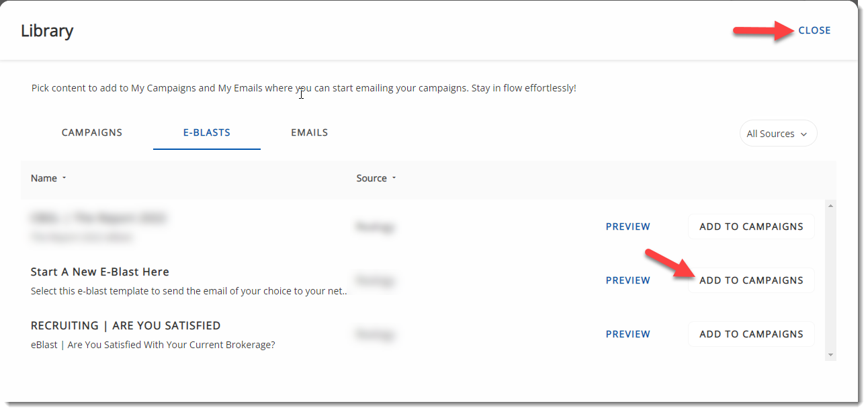The width and height of the screenshot is (868, 412).
Task: Select the RECRUITING | ARE YOU SATISFIED title
Action: [x=126, y=326]
